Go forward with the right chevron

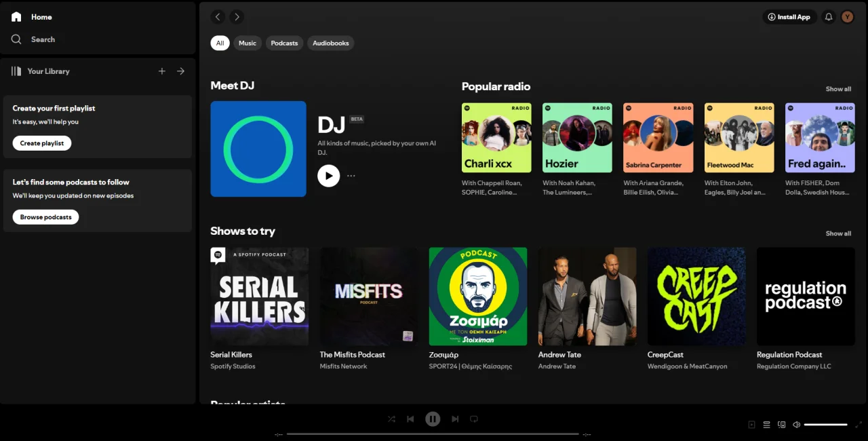tap(236, 17)
